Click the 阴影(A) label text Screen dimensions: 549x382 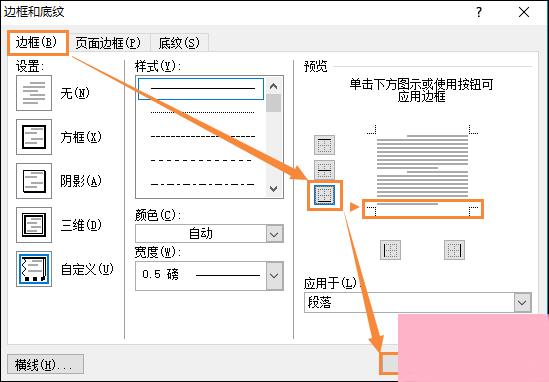click(81, 181)
